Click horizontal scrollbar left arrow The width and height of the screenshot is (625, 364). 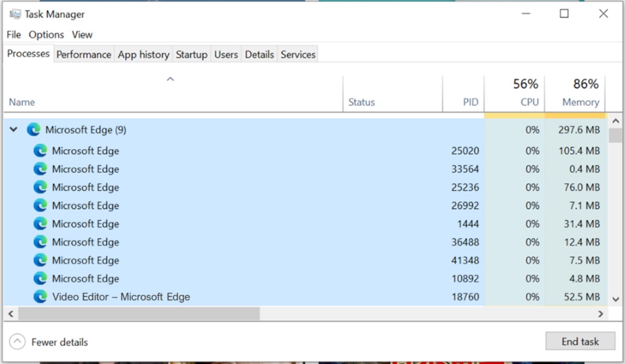tap(11, 314)
